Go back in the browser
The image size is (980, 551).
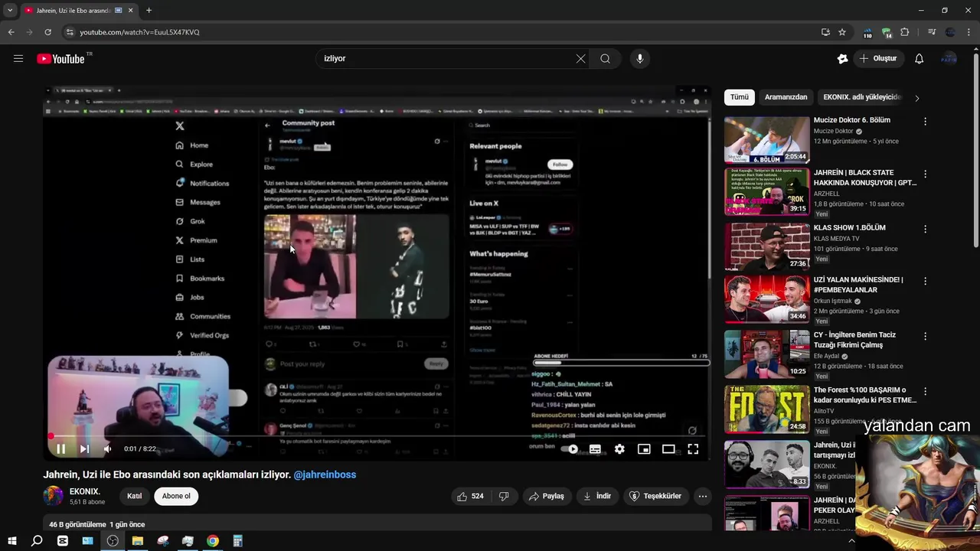point(11,32)
